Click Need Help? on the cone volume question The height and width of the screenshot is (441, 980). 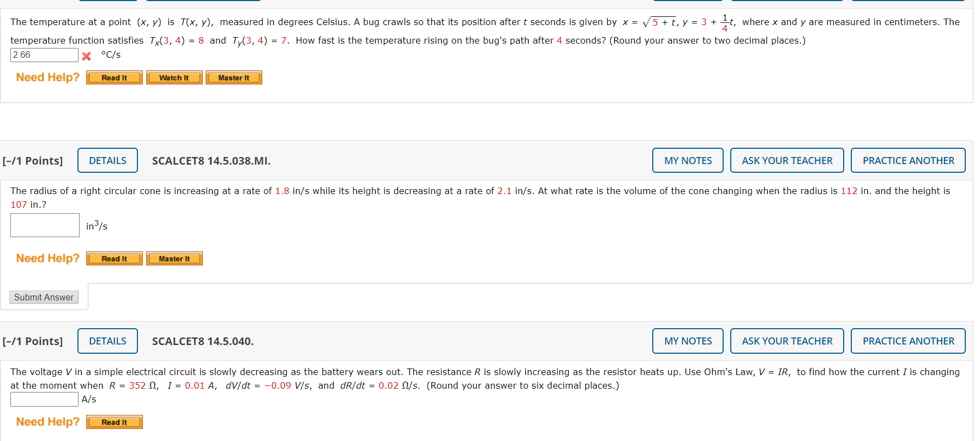coord(47,258)
